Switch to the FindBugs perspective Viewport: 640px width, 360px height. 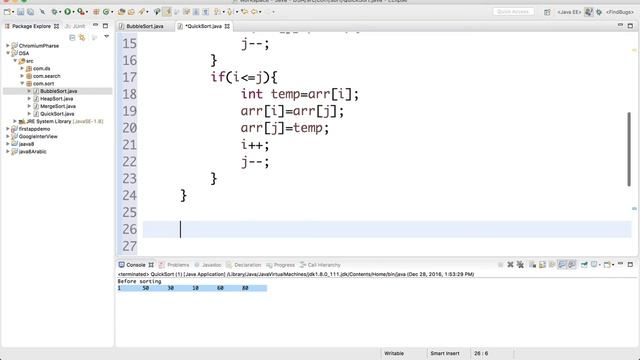(620, 12)
